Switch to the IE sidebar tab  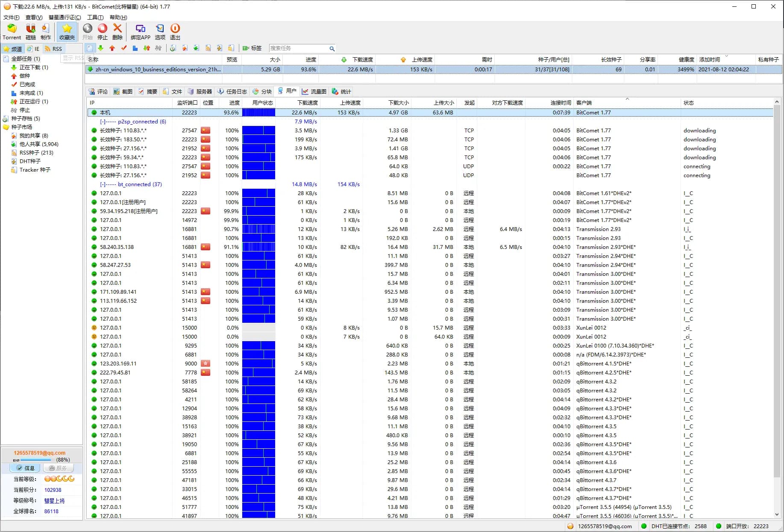click(33, 49)
